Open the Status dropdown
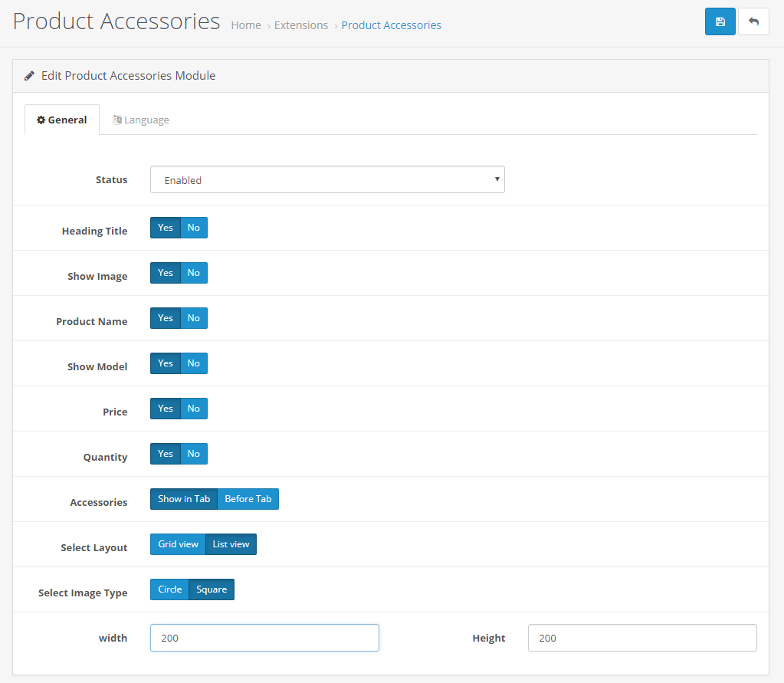Screen dimensions: 784x683 point(327,180)
